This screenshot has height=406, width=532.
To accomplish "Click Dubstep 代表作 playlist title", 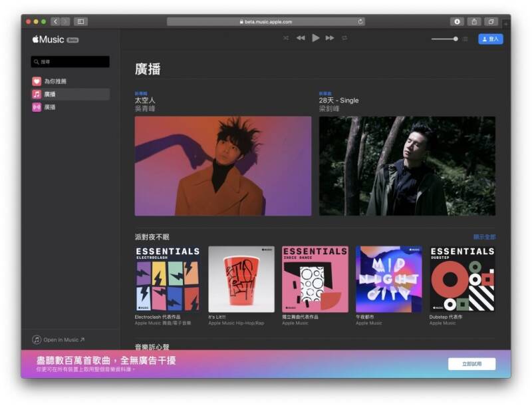I will (x=446, y=317).
